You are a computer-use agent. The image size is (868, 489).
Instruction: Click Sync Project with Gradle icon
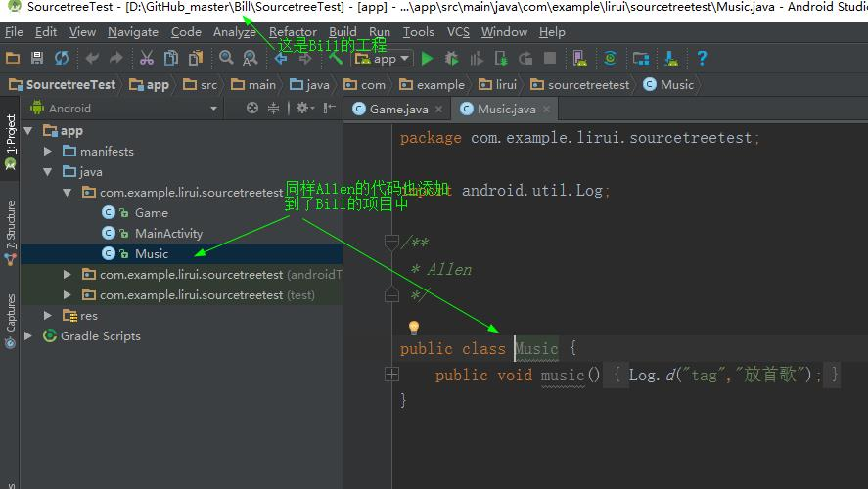click(610, 58)
